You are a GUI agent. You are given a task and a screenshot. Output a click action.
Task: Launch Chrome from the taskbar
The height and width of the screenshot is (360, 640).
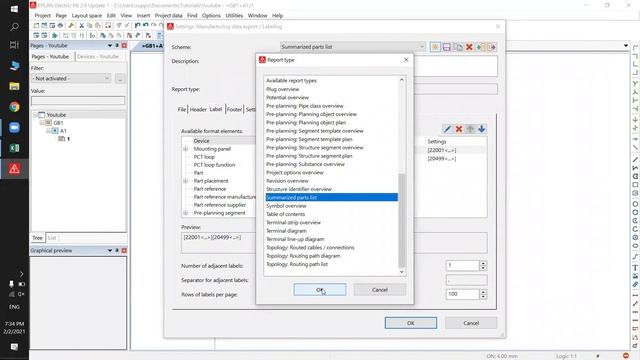(14, 107)
